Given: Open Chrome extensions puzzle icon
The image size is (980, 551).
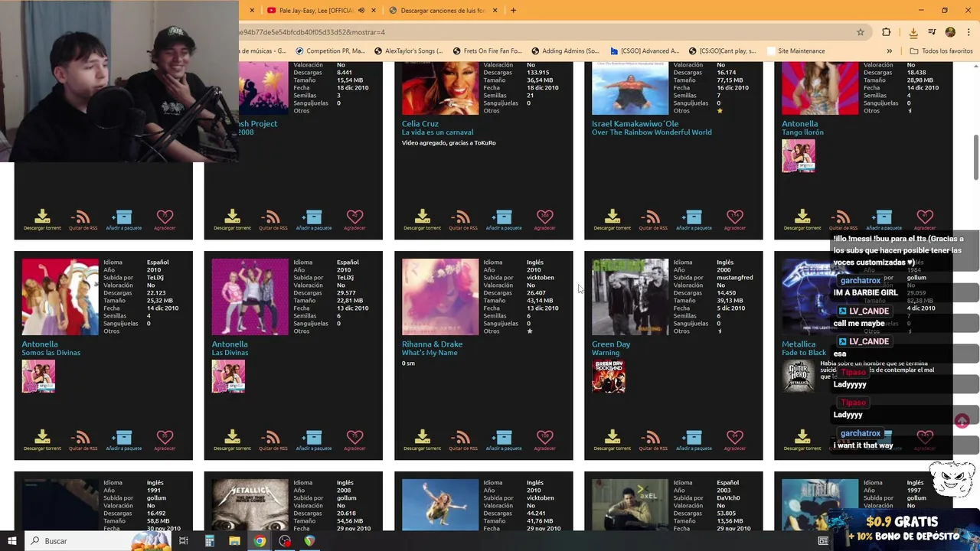Looking at the screenshot, I should pyautogui.click(x=887, y=32).
